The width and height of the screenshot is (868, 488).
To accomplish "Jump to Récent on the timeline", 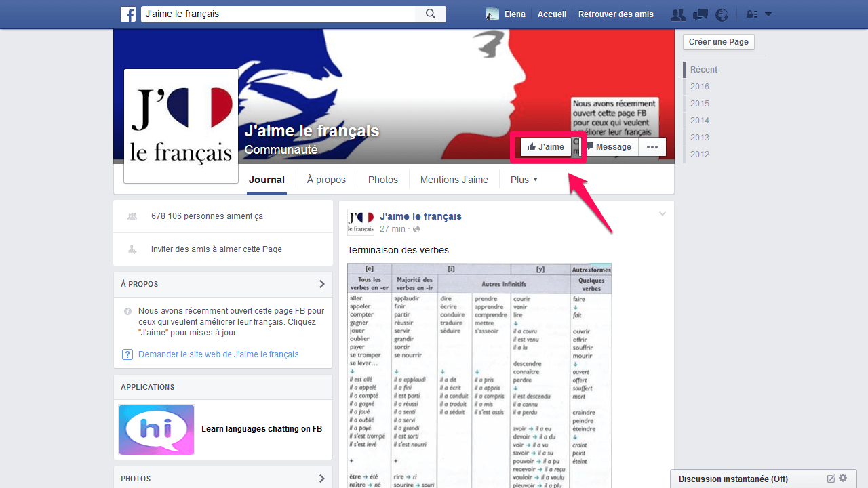I will pos(704,70).
